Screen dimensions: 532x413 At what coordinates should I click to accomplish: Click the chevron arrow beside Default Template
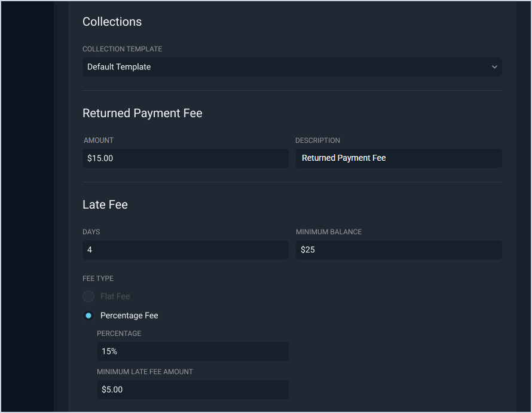494,67
